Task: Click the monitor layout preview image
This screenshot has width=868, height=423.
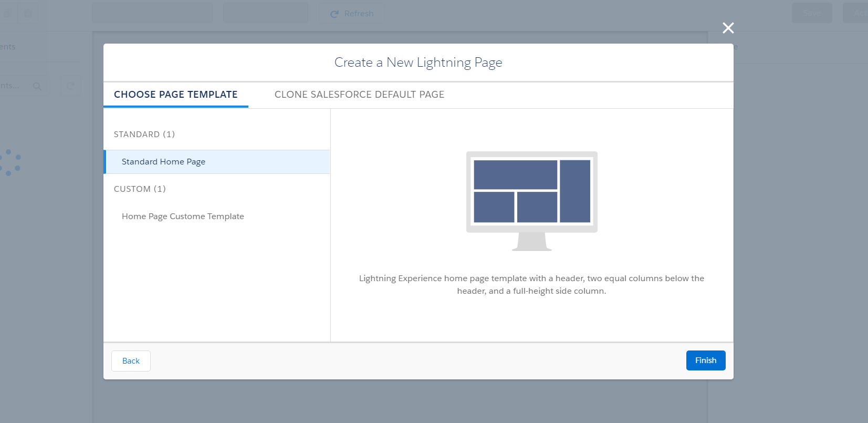Action: pos(531,200)
